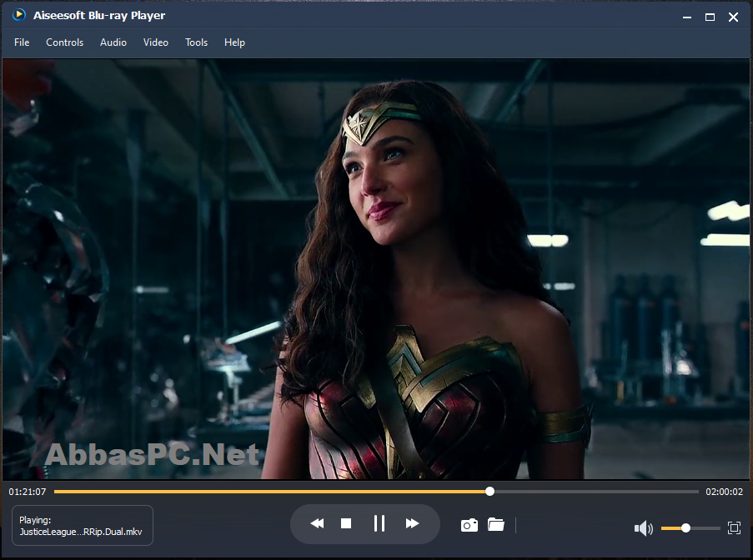Open the Tools menu

[197, 42]
